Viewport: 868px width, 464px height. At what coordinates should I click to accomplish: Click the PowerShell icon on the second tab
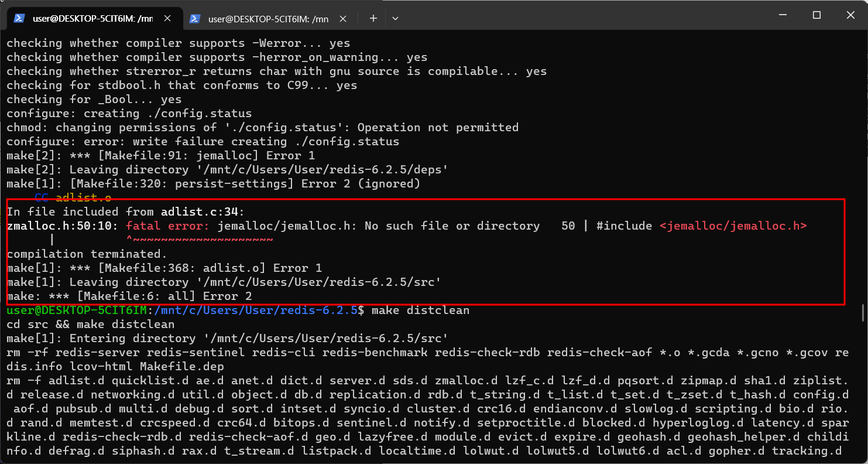pyautogui.click(x=196, y=18)
